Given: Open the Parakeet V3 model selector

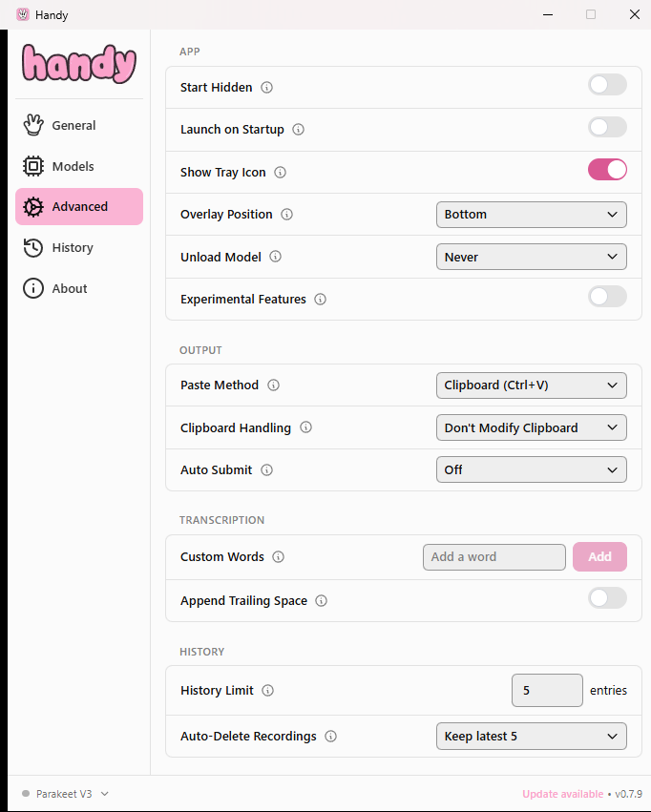Looking at the screenshot, I should point(65,794).
